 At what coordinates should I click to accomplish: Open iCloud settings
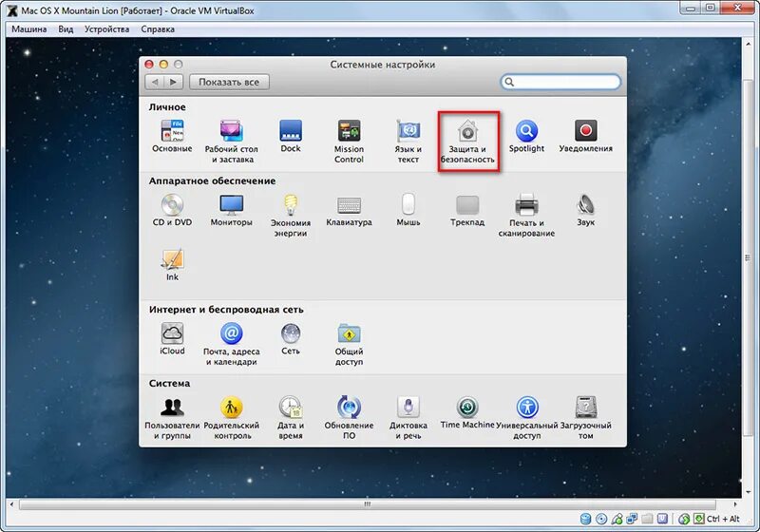(172, 339)
